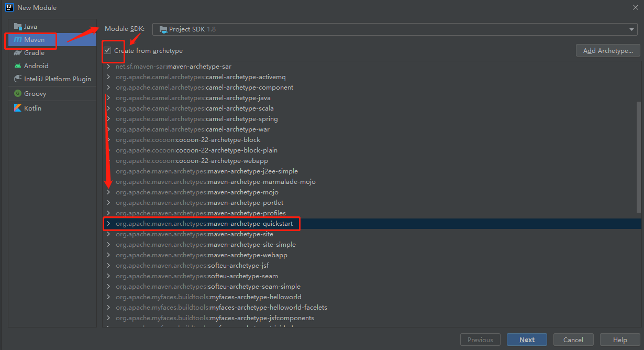Pick the green Groovy icon
Screen dimensions: 644x350
18,93
